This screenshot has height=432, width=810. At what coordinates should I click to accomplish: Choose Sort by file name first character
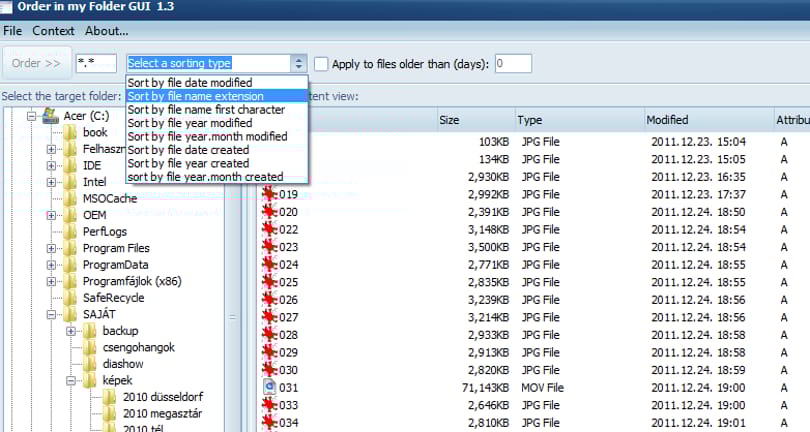tap(217, 110)
